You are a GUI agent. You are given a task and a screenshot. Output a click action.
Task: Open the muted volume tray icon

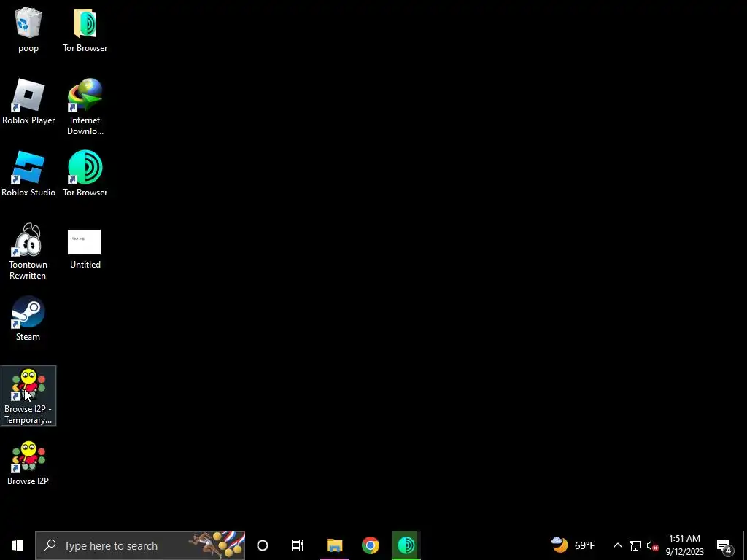coord(652,545)
